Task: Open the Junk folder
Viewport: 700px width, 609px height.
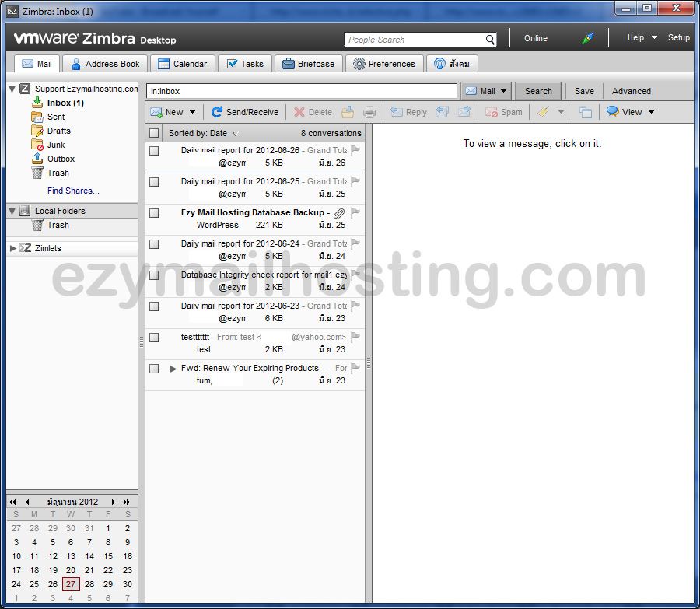Action: click(x=56, y=145)
